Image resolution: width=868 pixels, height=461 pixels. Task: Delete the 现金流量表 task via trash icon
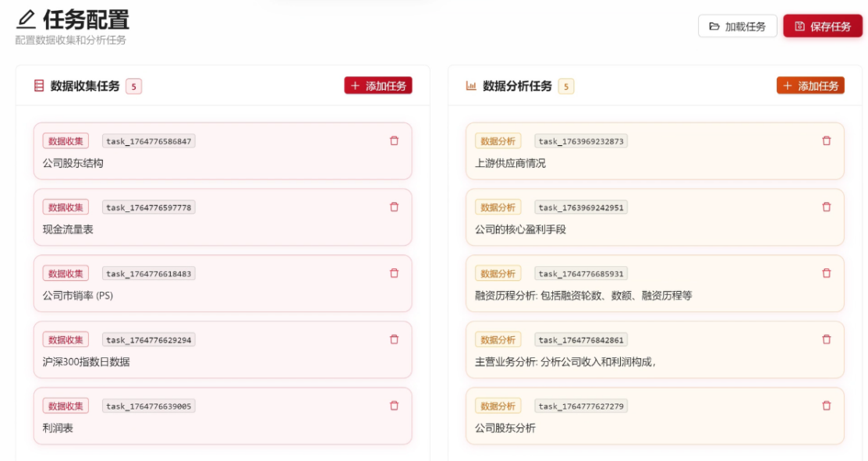click(x=394, y=207)
